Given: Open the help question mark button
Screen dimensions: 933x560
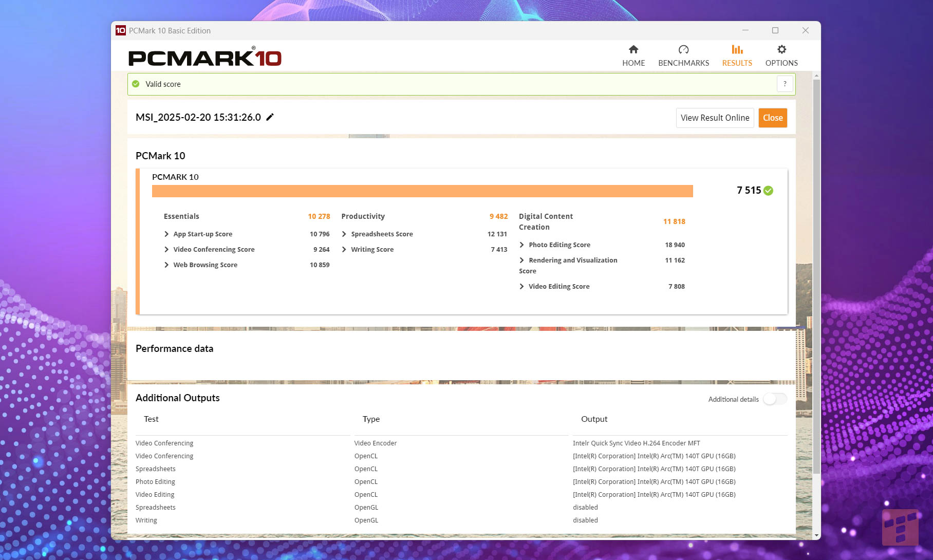Looking at the screenshot, I should coord(785,84).
